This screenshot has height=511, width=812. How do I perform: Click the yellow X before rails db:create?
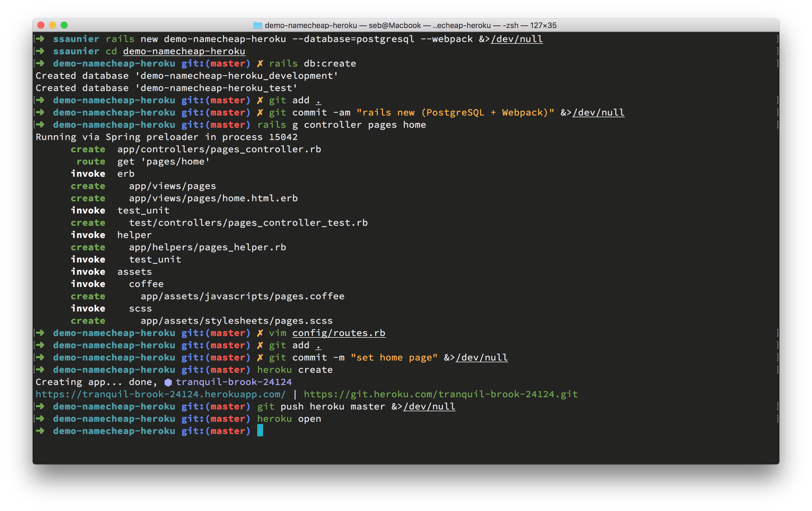[x=260, y=63]
